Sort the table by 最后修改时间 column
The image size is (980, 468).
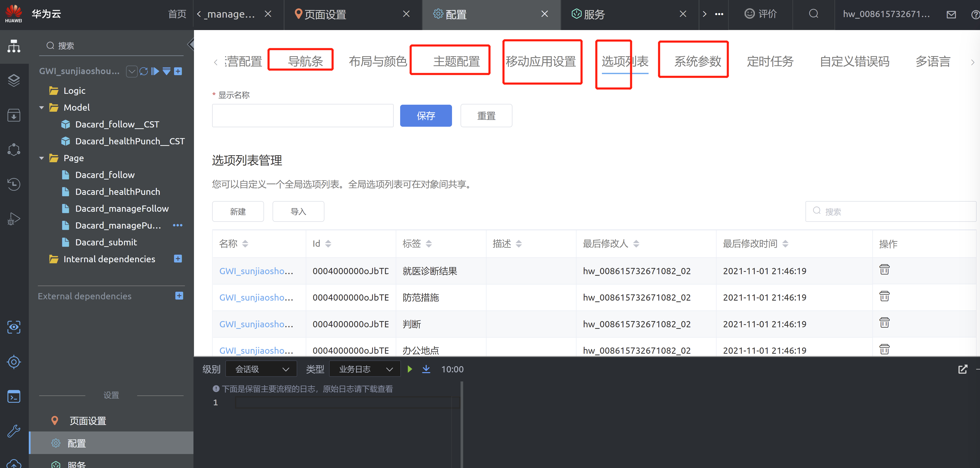[x=785, y=244]
